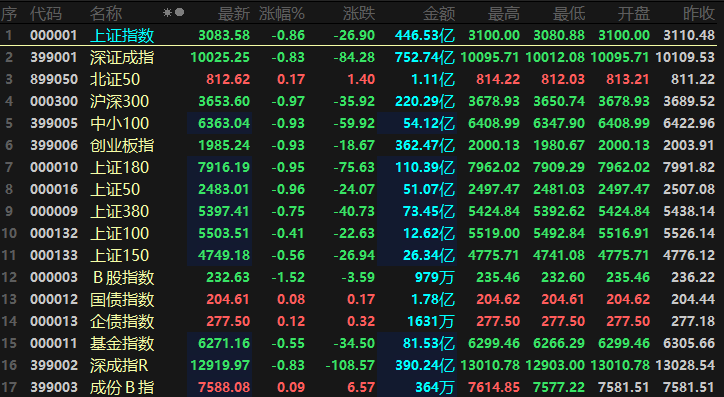724x397 pixels.
Task: Click code 000003
Action: click(x=54, y=277)
